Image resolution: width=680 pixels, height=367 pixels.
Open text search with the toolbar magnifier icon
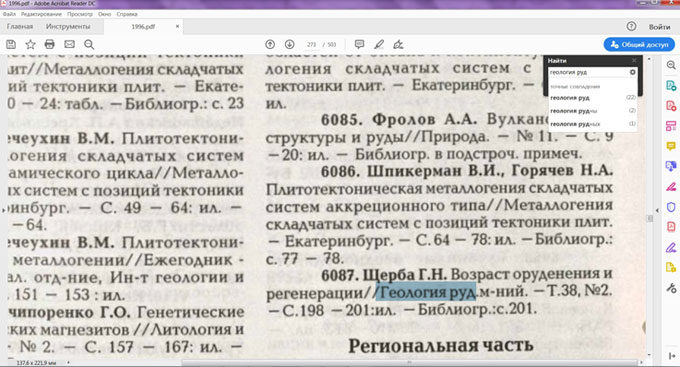click(89, 44)
